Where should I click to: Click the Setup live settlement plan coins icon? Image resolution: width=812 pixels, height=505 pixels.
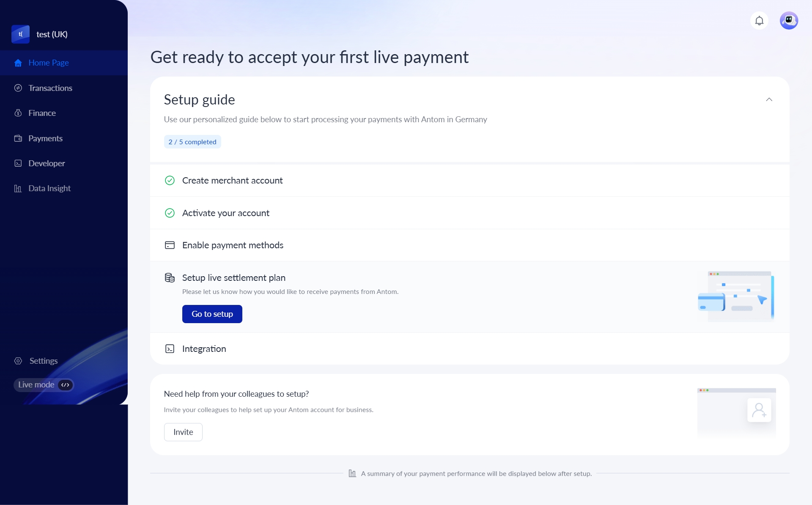point(170,278)
